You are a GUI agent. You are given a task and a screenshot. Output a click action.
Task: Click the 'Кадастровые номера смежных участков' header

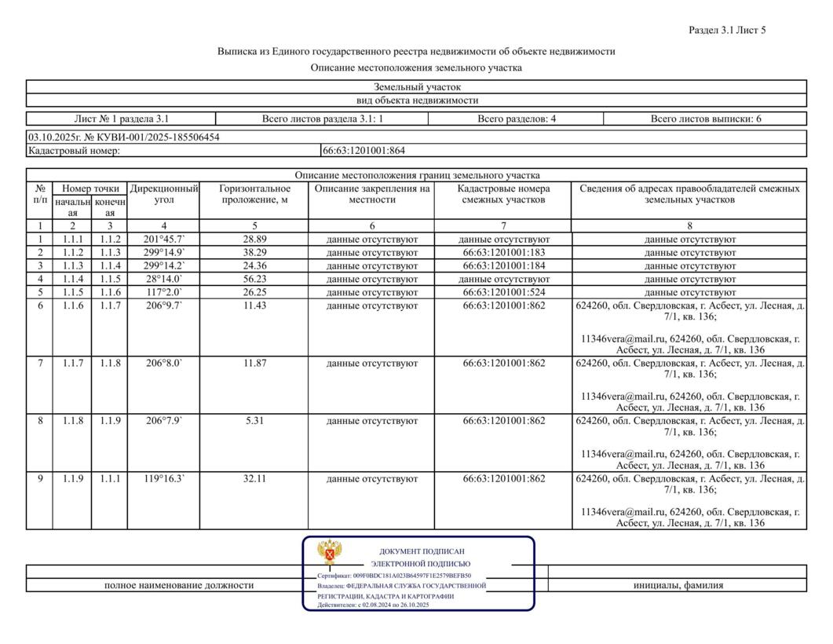[x=503, y=195]
